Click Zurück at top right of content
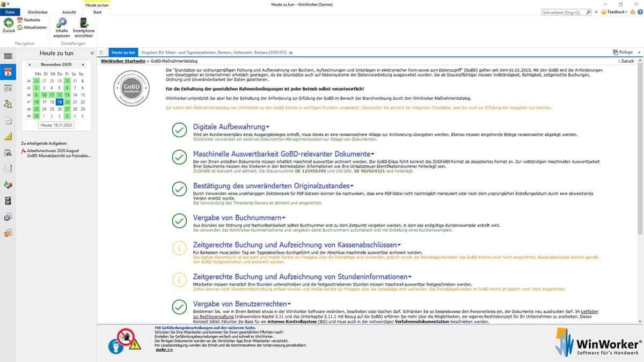The width and height of the screenshot is (644, 362). point(626,62)
